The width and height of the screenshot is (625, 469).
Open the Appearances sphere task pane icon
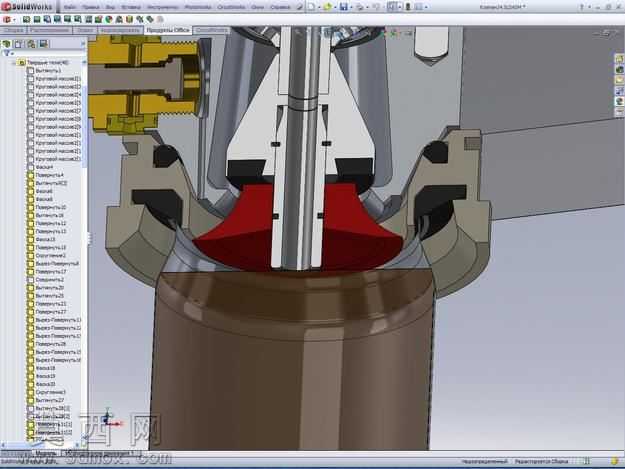[620, 102]
